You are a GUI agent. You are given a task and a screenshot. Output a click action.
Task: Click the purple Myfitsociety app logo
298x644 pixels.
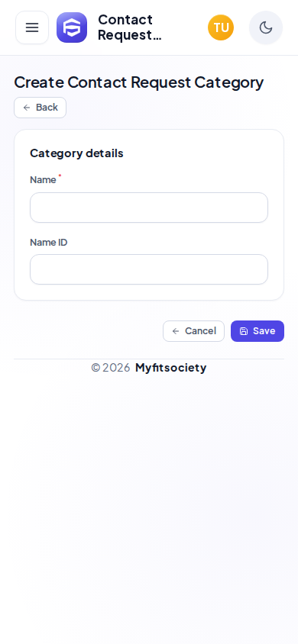click(72, 27)
